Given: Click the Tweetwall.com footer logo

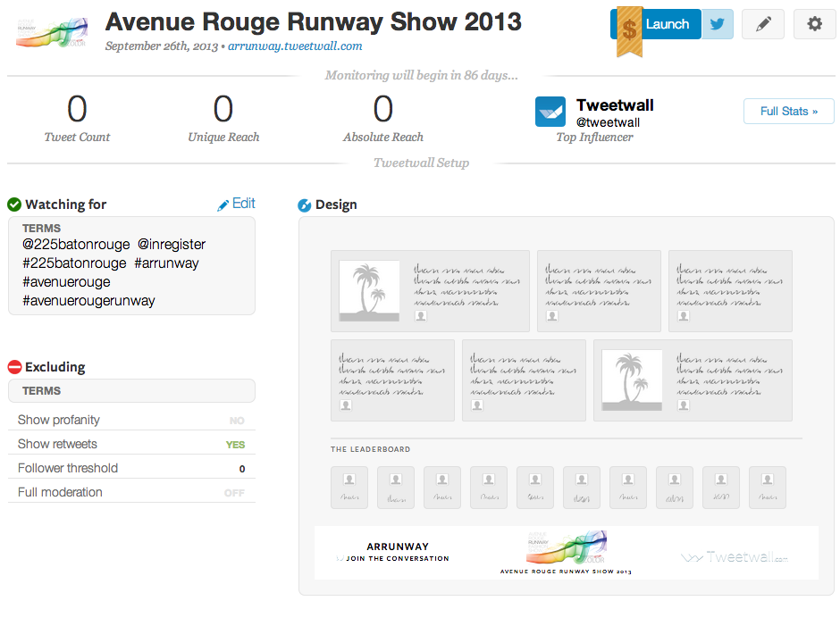Looking at the screenshot, I should (x=735, y=557).
